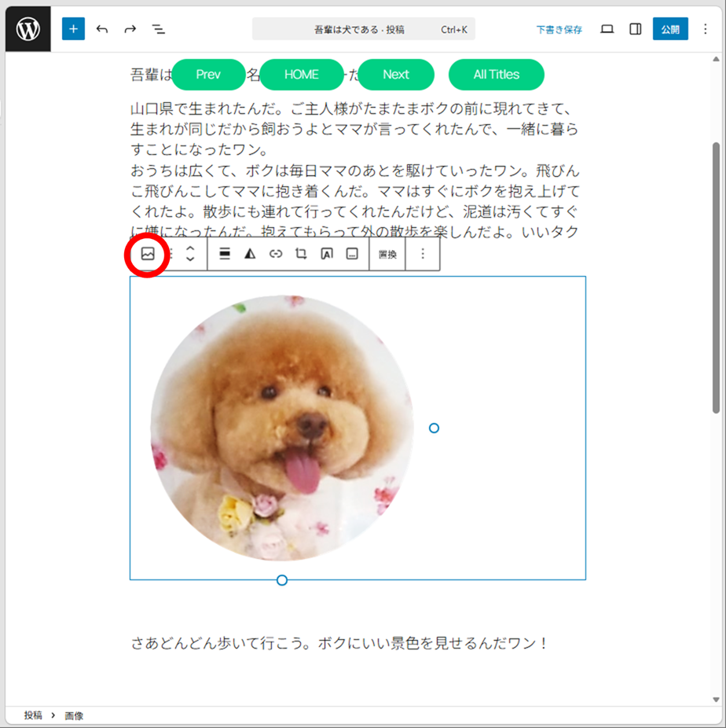Open the document overview list

[159, 29]
